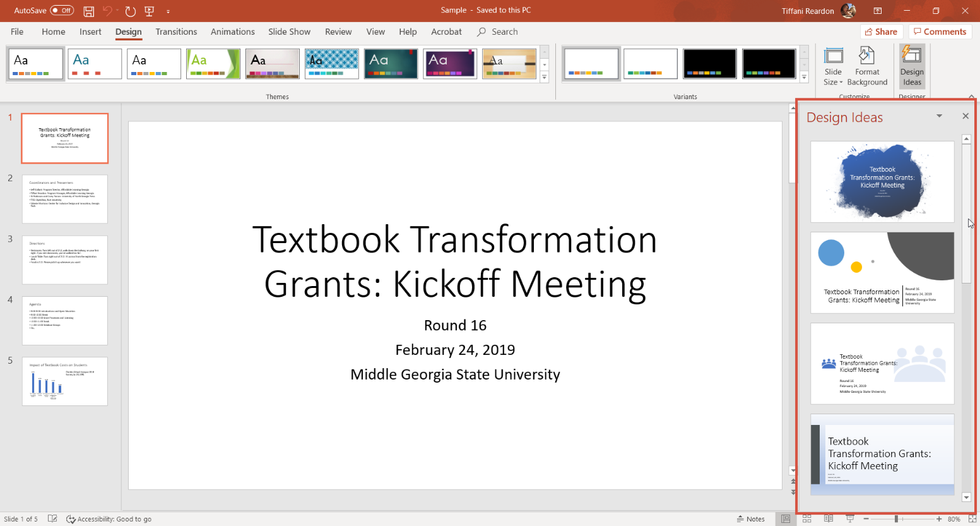The width and height of the screenshot is (980, 526).
Task: Open Format Background pane
Action: point(867,66)
